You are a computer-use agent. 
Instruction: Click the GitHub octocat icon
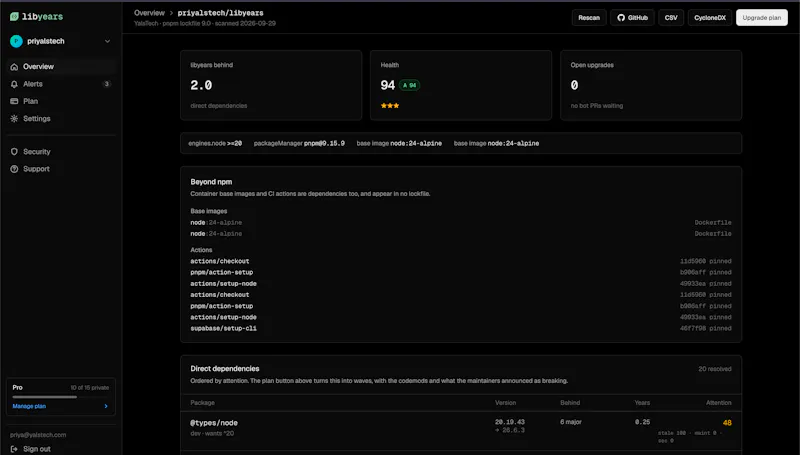(x=621, y=17)
